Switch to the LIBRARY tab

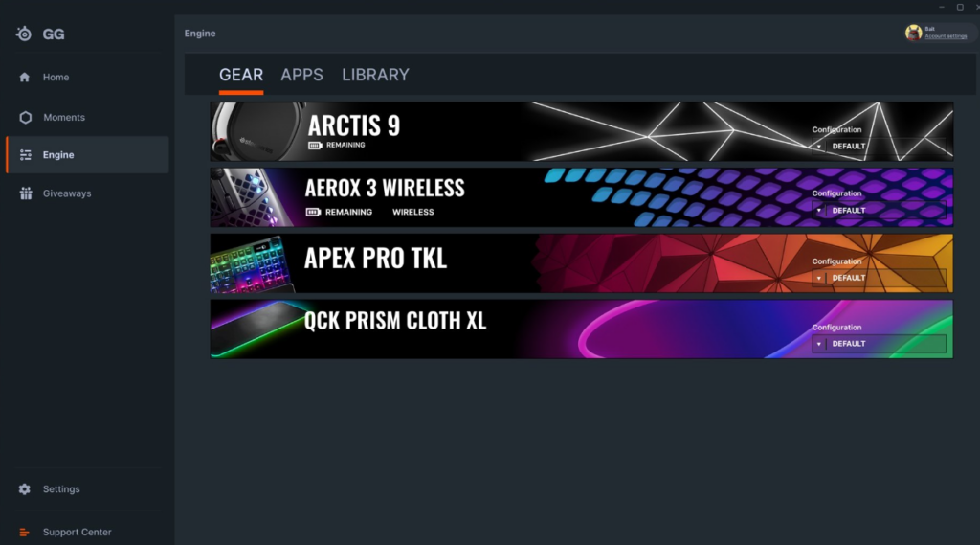[375, 75]
